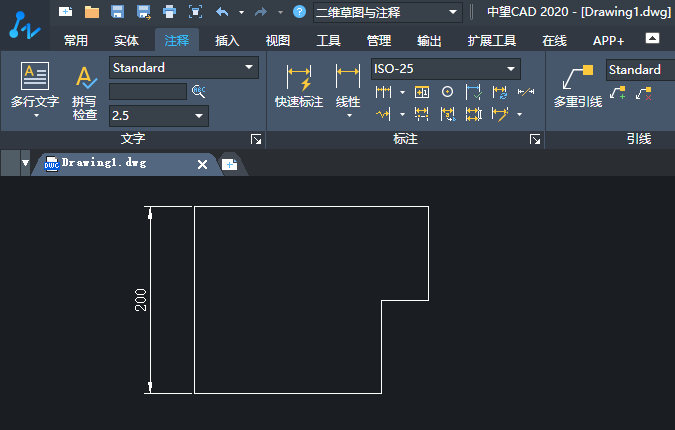Switch to the 常用 ribbon tab
The width and height of the screenshot is (675, 430).
coord(76,40)
